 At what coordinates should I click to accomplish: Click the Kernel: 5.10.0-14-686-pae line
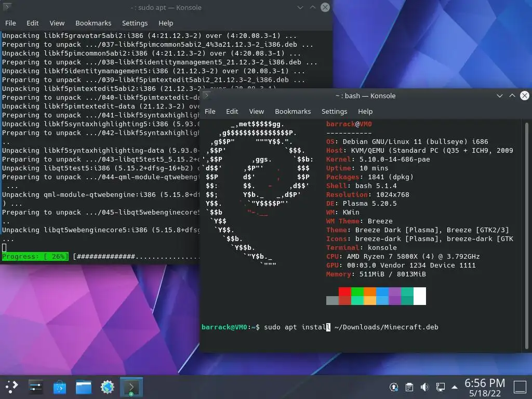point(378,159)
